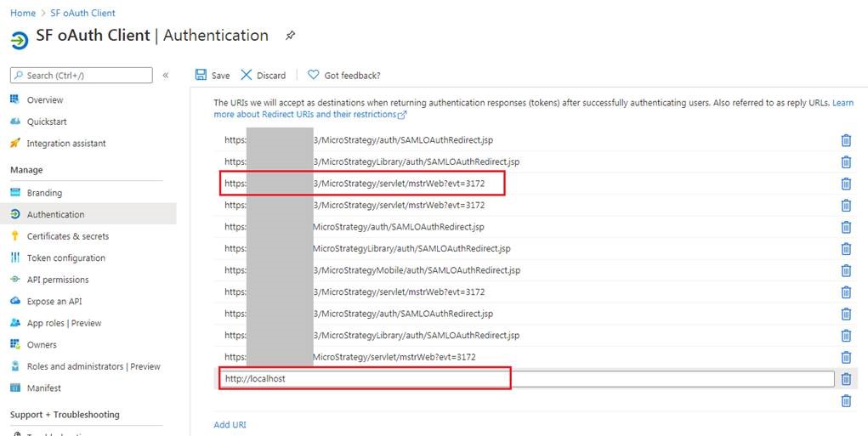Click the trash icon on the empty URI row

pyautogui.click(x=846, y=400)
